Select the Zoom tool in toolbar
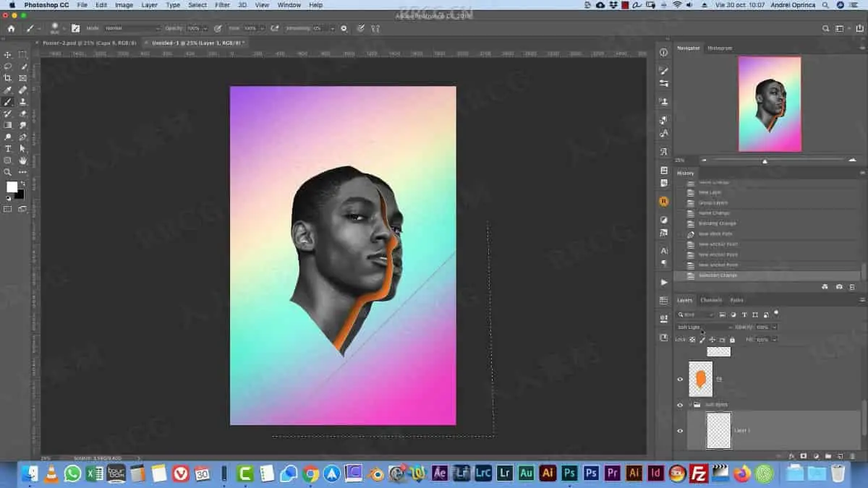The image size is (868, 488). pos(8,172)
